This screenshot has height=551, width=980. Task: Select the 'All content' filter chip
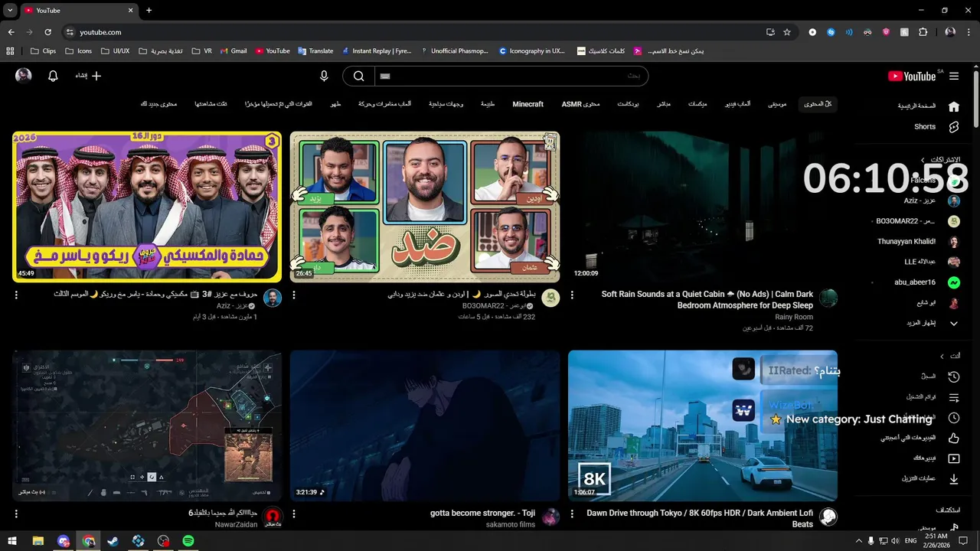click(x=818, y=104)
